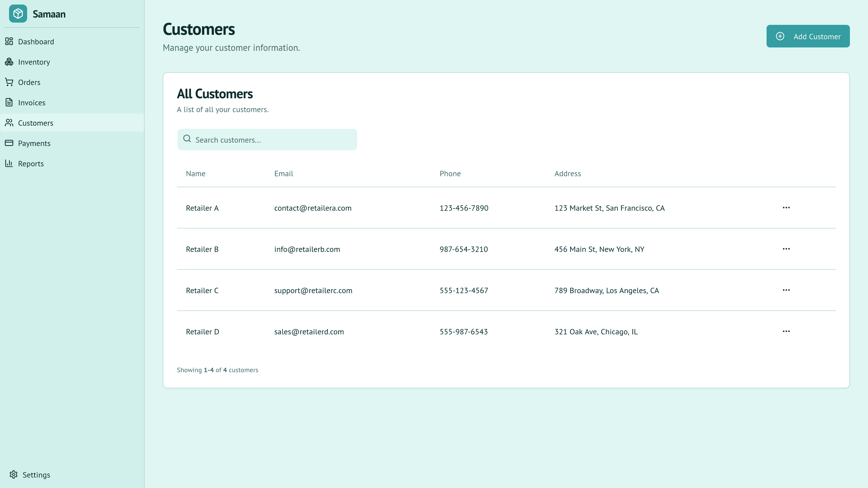Viewport: 868px width, 488px height.
Task: Click the Orders shopping cart icon
Action: click(x=9, y=82)
